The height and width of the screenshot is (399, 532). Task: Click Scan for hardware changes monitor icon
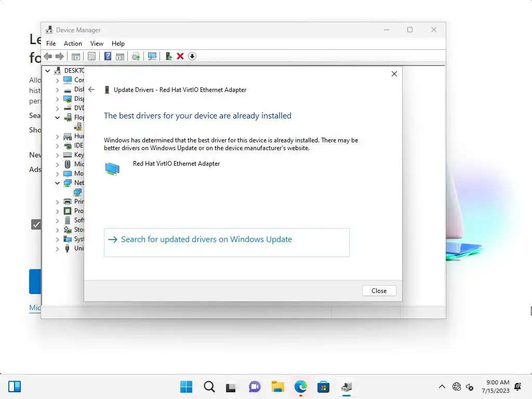click(152, 56)
